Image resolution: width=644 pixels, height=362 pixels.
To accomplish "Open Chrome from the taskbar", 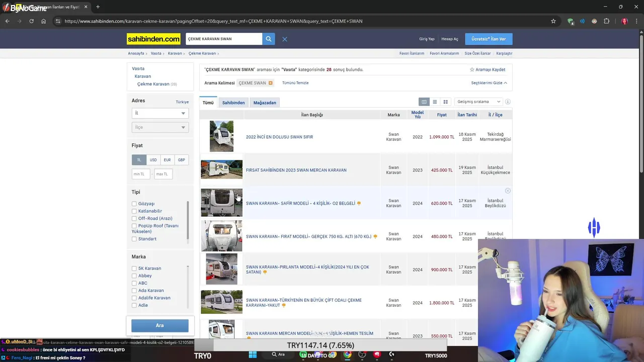I will coord(348,354).
